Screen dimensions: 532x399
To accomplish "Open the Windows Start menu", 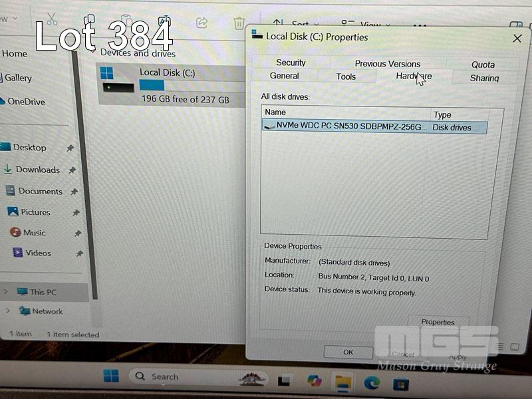I will point(111,376).
